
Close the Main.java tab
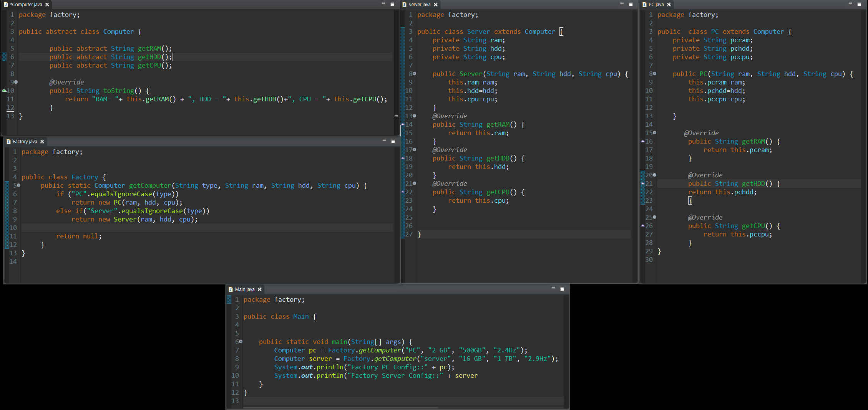coord(260,289)
